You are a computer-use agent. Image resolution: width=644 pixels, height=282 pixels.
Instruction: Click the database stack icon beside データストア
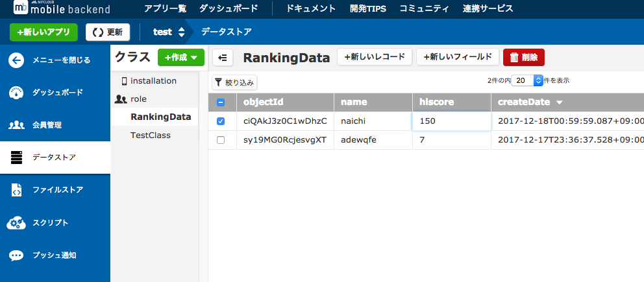[x=16, y=158]
